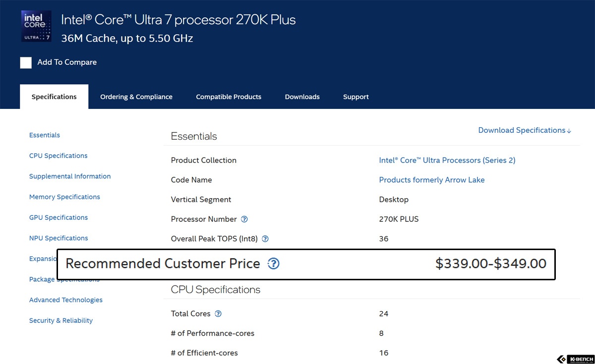This screenshot has width=595, height=364.
Task: Open Intel Core Ultra Processors (Series 2) link
Action: point(447,160)
